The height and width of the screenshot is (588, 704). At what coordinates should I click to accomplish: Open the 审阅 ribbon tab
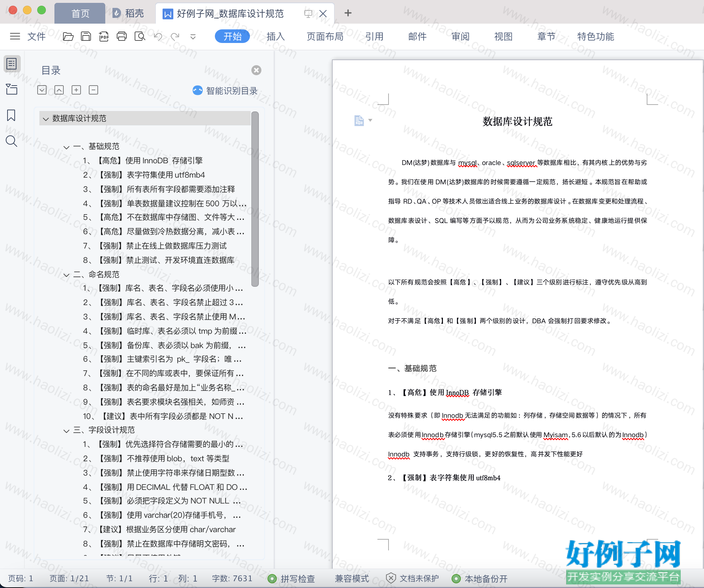pos(461,36)
